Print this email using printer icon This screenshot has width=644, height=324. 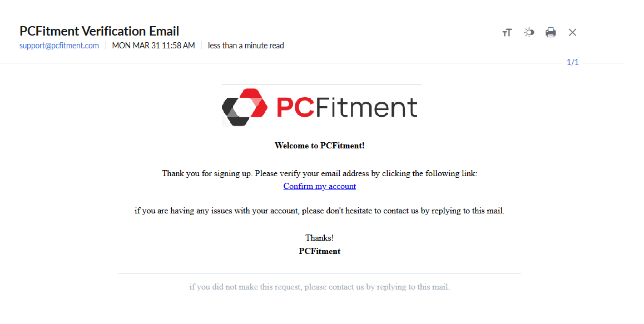(551, 33)
